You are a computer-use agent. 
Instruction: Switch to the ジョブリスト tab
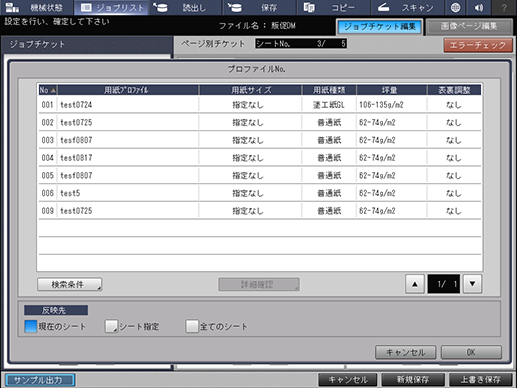[112, 7]
